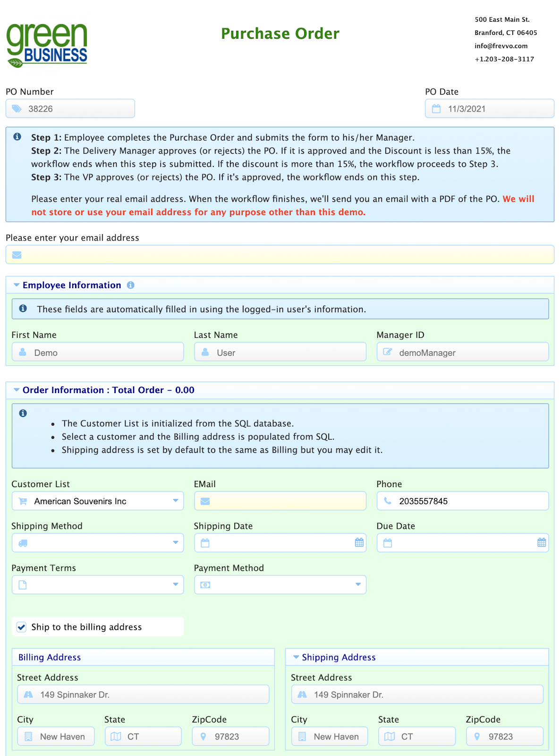
Task: Click the pin icon in Billing ZipCode field
Action: 203,737
